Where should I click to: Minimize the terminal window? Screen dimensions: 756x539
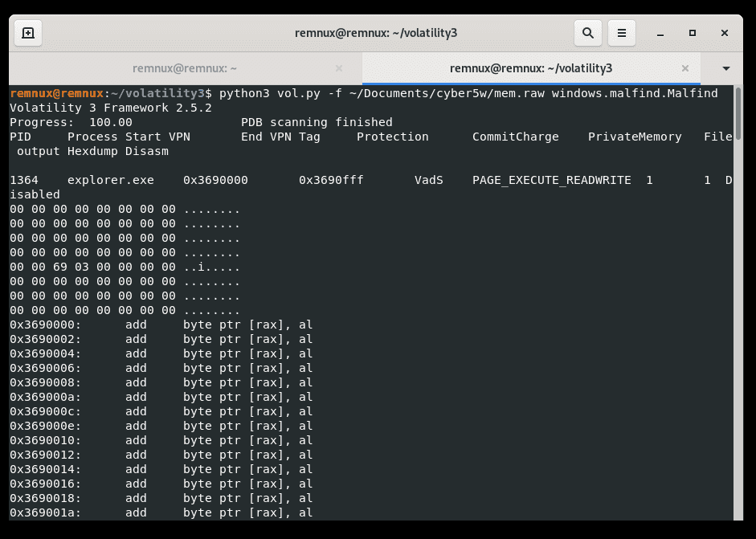(x=660, y=33)
